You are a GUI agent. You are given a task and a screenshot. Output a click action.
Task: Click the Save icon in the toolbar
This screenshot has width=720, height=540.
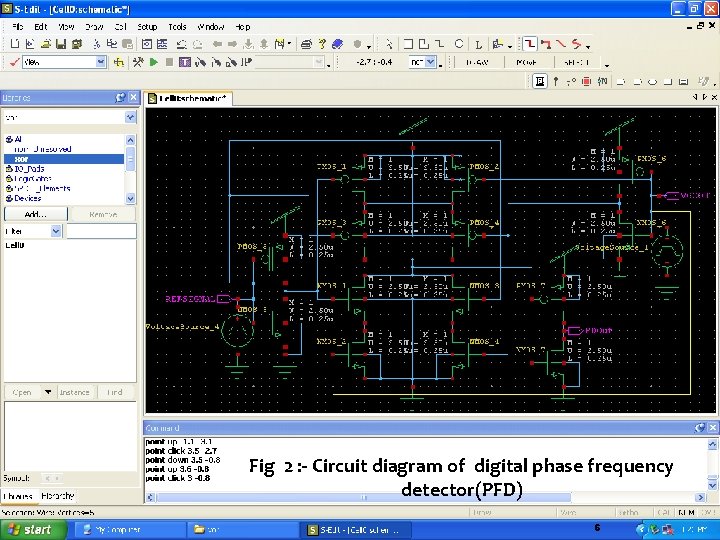[x=61, y=44]
